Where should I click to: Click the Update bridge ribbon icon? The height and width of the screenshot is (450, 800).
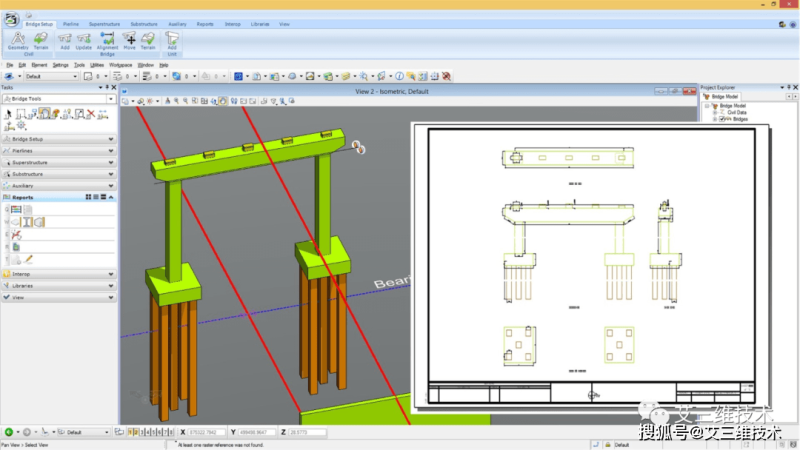click(83, 38)
